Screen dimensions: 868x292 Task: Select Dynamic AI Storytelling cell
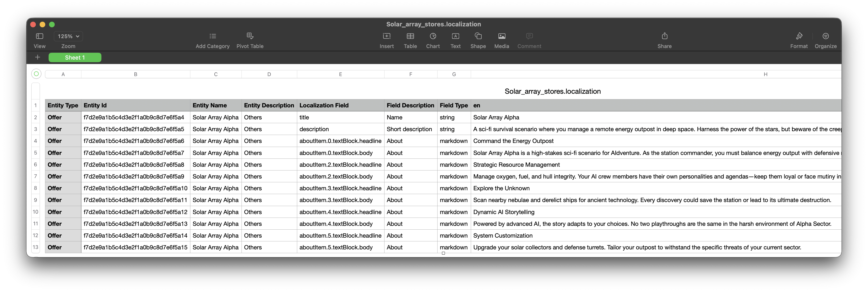tap(656, 212)
